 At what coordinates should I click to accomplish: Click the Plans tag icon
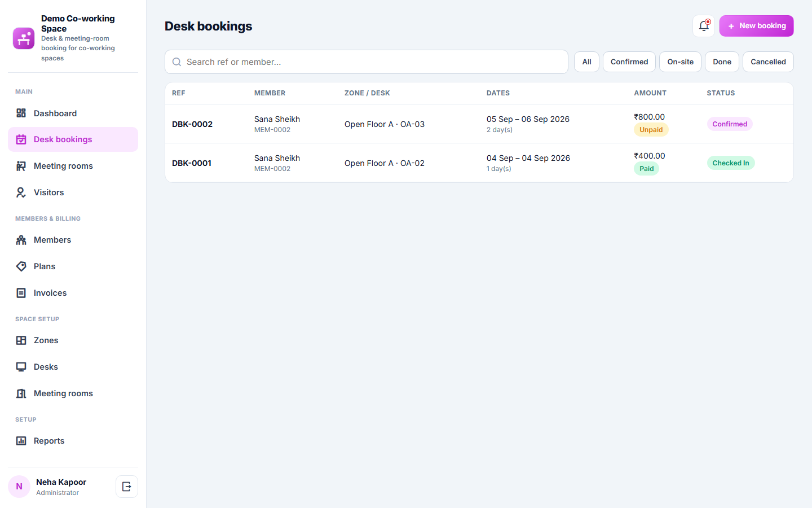click(x=21, y=266)
